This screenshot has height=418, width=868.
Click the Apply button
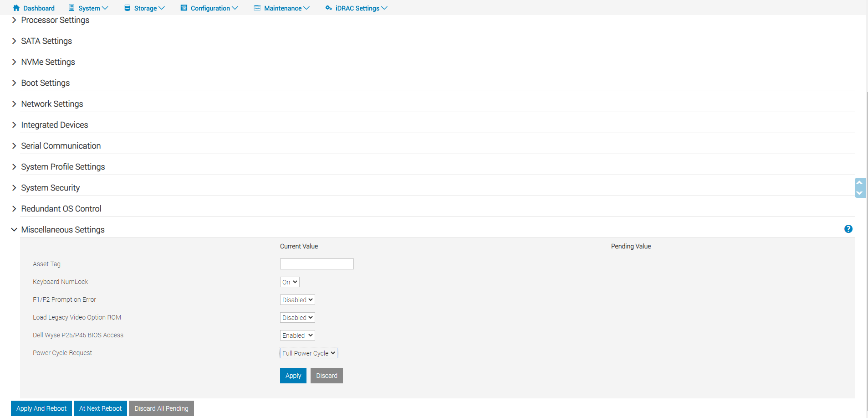[x=293, y=375]
